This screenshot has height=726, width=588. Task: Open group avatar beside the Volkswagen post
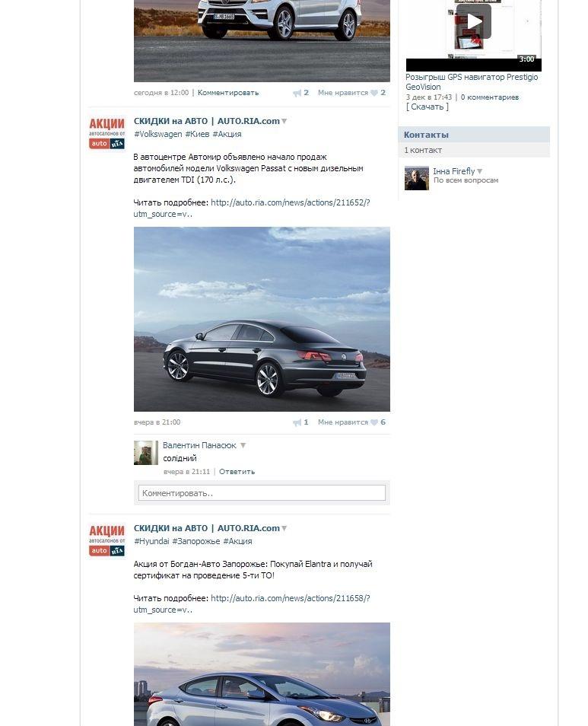(106, 133)
